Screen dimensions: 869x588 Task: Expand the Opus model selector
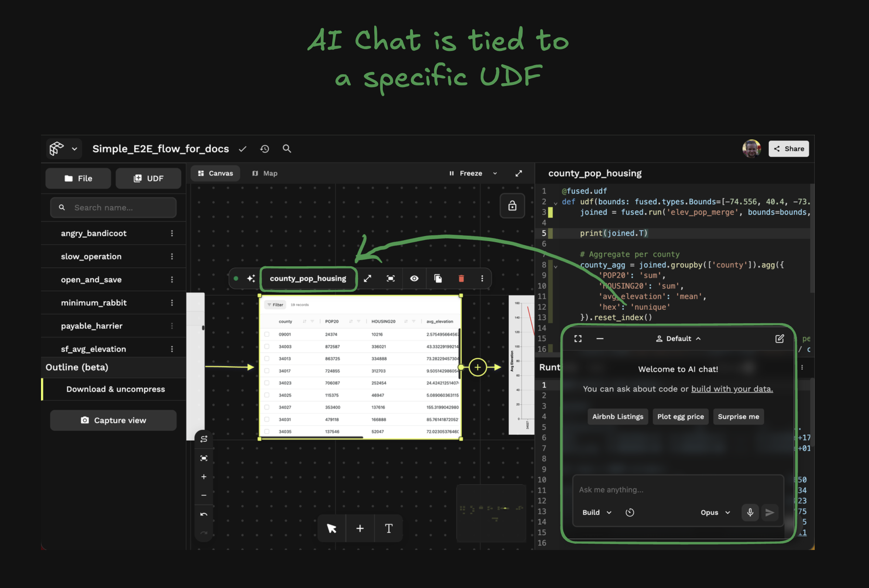pos(715,512)
